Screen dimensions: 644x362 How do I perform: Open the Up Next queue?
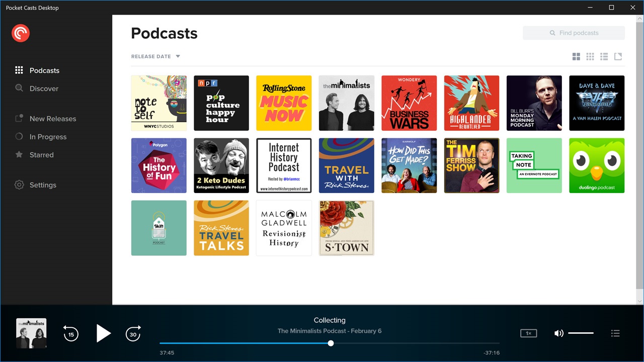click(615, 333)
